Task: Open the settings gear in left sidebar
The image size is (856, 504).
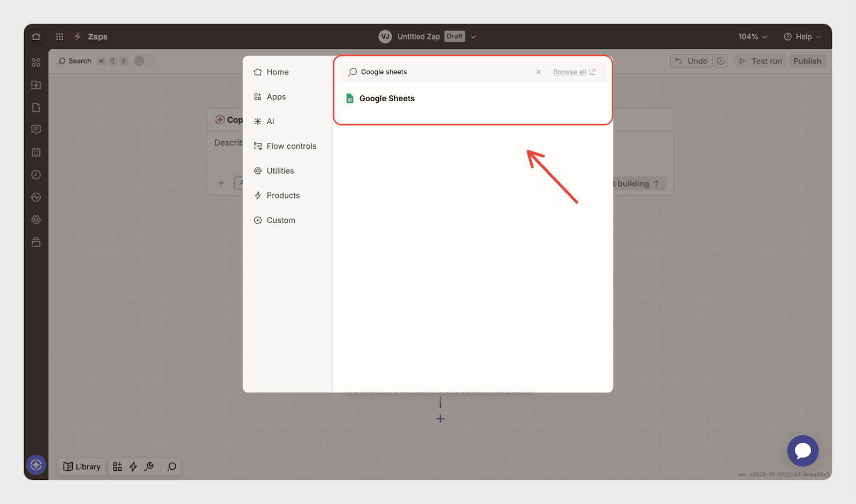Action: tap(36, 220)
